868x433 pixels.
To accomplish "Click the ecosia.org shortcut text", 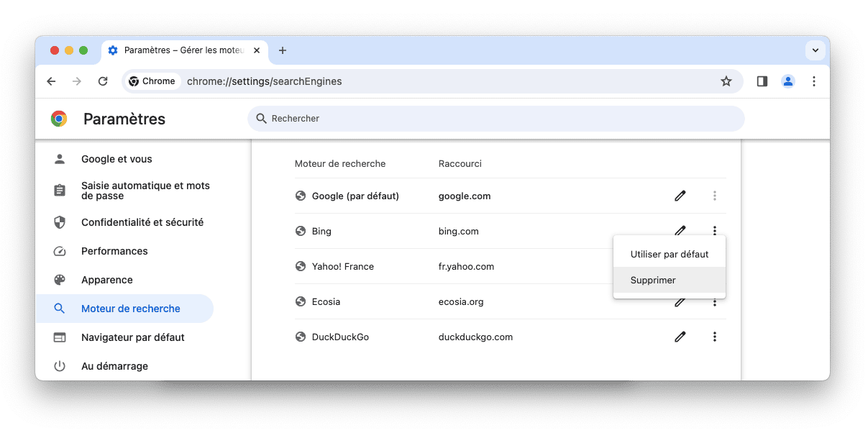I will coord(461,301).
